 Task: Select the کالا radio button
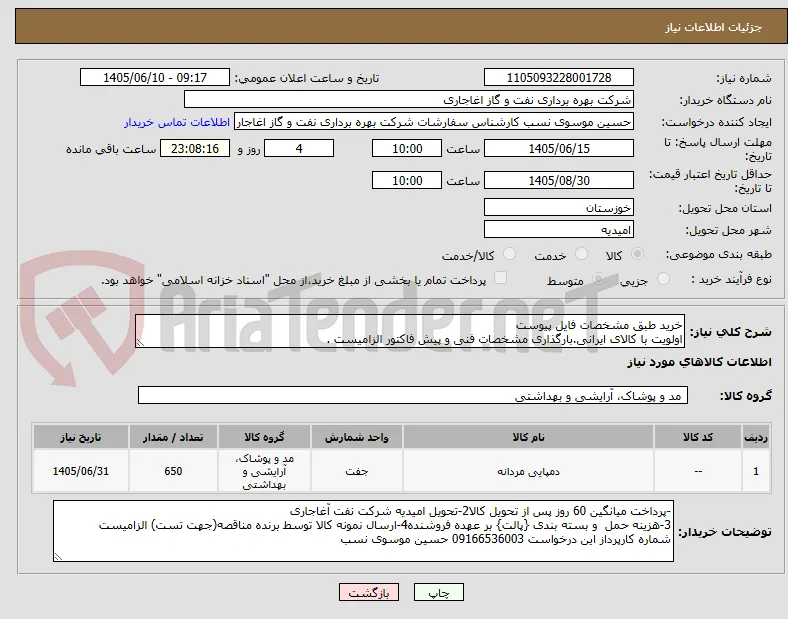(637, 254)
